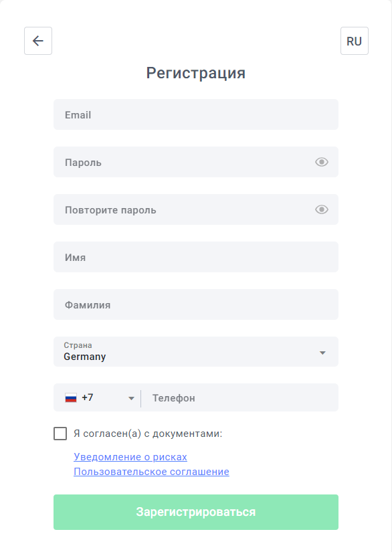Viewport: 392px width, 552px height.
Task: Open the Уведомление о рисках link
Action: pyautogui.click(x=130, y=456)
